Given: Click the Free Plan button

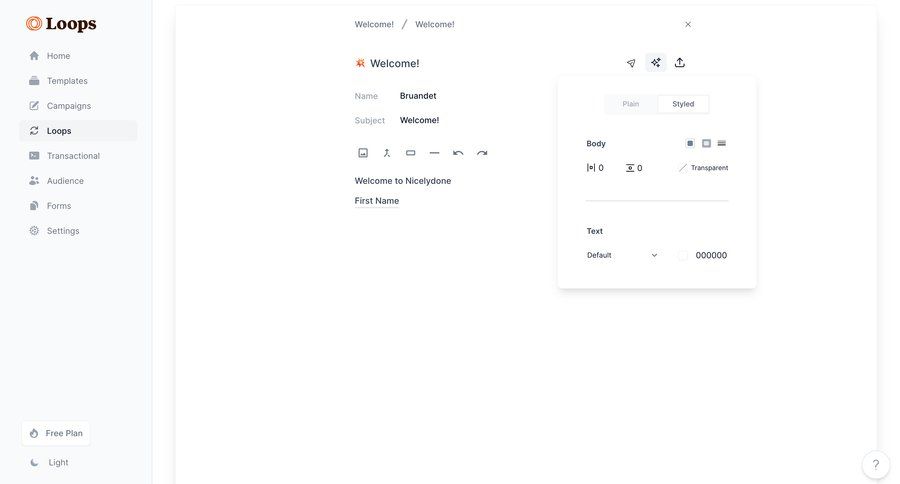Looking at the screenshot, I should click(x=56, y=433).
